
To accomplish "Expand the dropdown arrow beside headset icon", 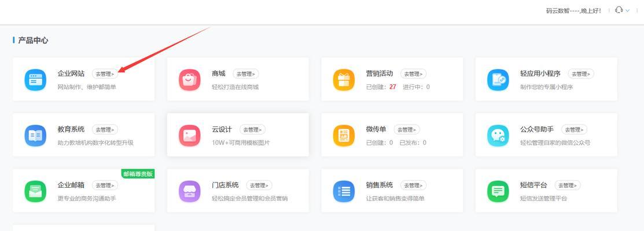I will [628, 10].
